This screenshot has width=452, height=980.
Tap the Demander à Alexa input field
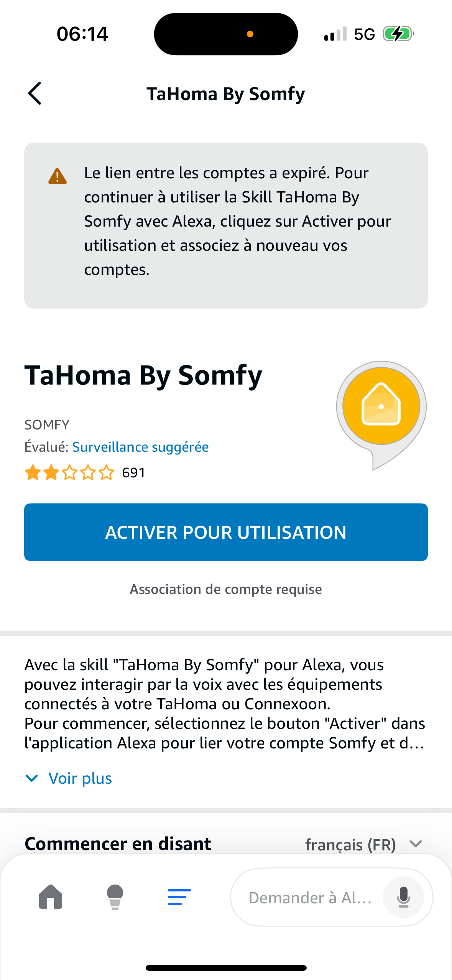(311, 898)
